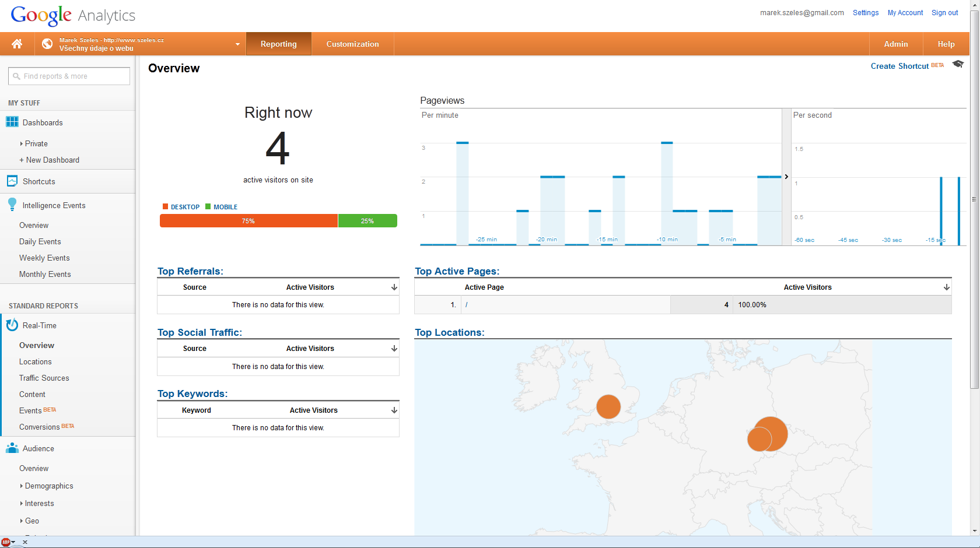The width and height of the screenshot is (980, 548).
Task: Click Shortcuts label in sidebar
Action: [x=39, y=181]
